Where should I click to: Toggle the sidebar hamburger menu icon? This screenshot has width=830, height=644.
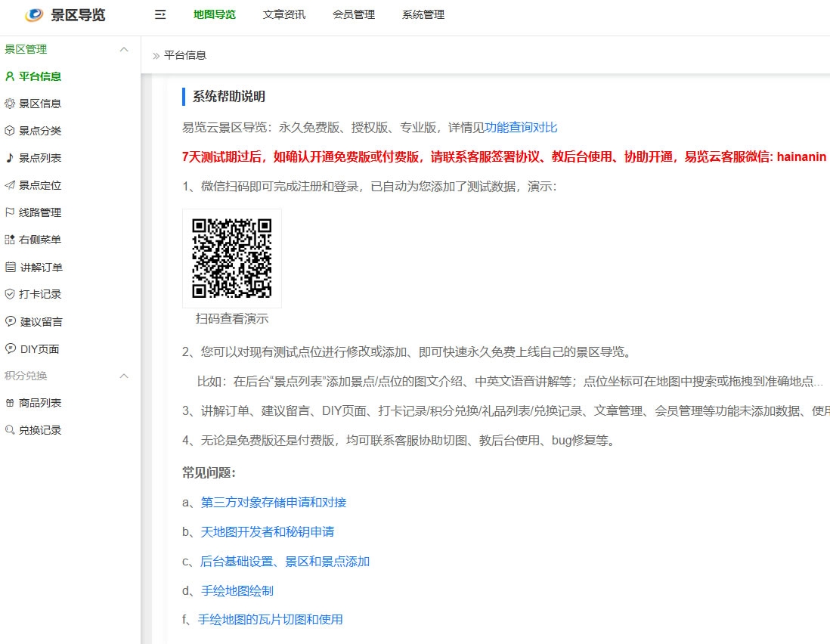tap(159, 15)
